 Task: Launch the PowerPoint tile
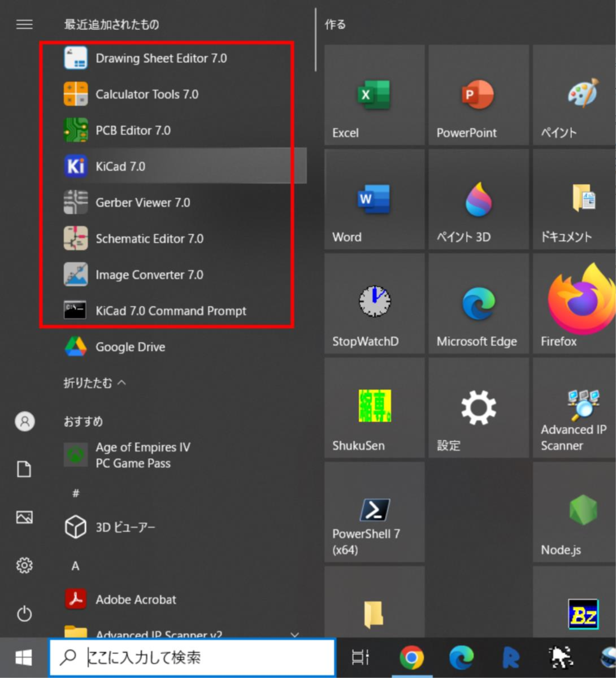(479, 95)
